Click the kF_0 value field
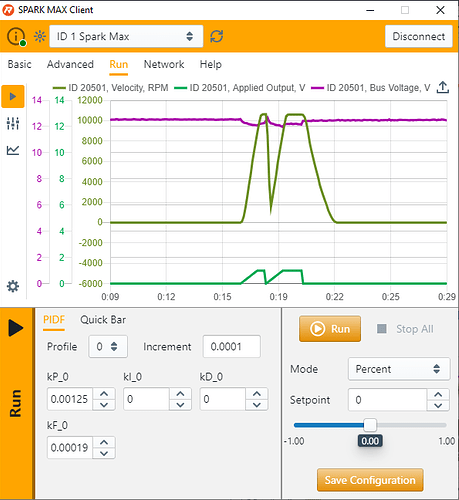 (x=70, y=447)
